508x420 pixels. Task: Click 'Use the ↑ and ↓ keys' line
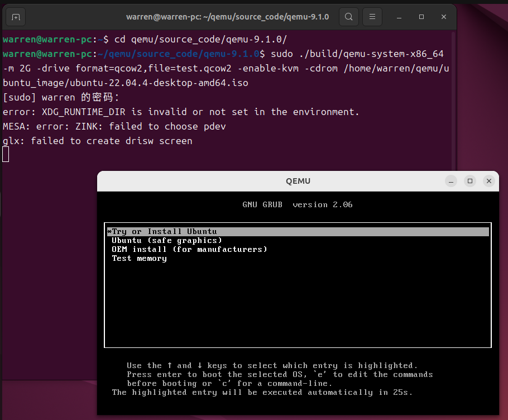272,366
